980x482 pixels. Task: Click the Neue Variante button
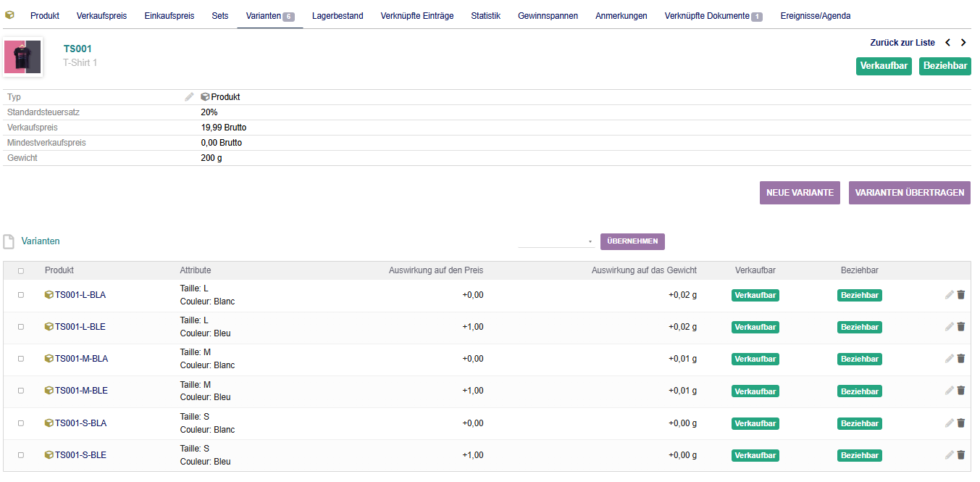[x=800, y=193]
